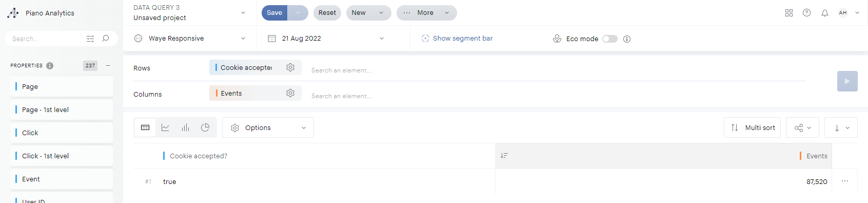Toggle Eco mode switch
Image resolution: width=868 pixels, height=203 pixels.
[x=610, y=39]
